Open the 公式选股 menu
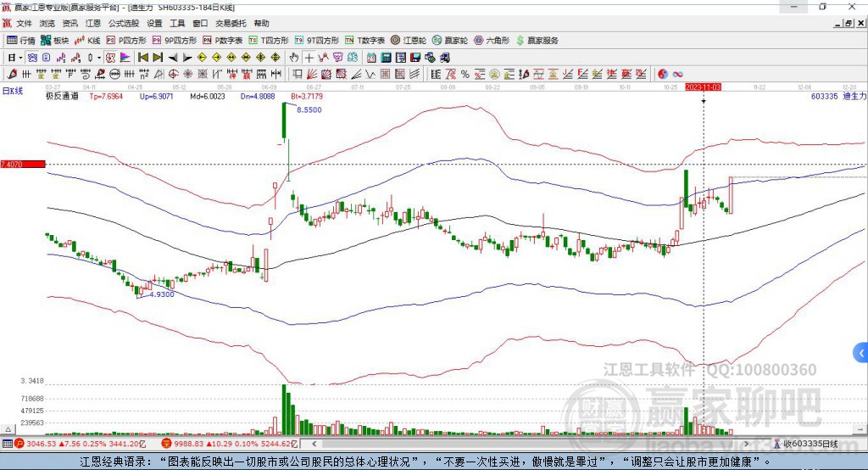The image size is (868, 470). pos(124,23)
